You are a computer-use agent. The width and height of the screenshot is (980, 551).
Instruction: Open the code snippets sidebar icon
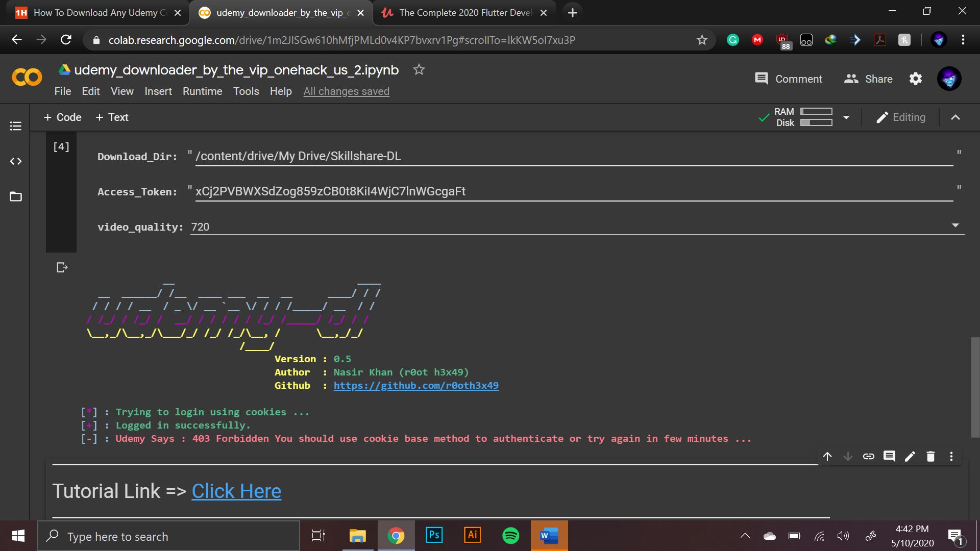pos(16,161)
